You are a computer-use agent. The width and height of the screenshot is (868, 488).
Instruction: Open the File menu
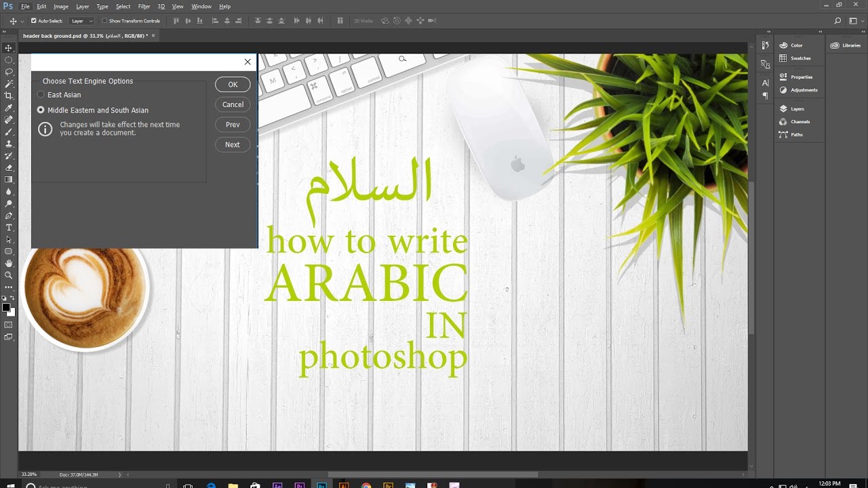pyautogui.click(x=25, y=6)
